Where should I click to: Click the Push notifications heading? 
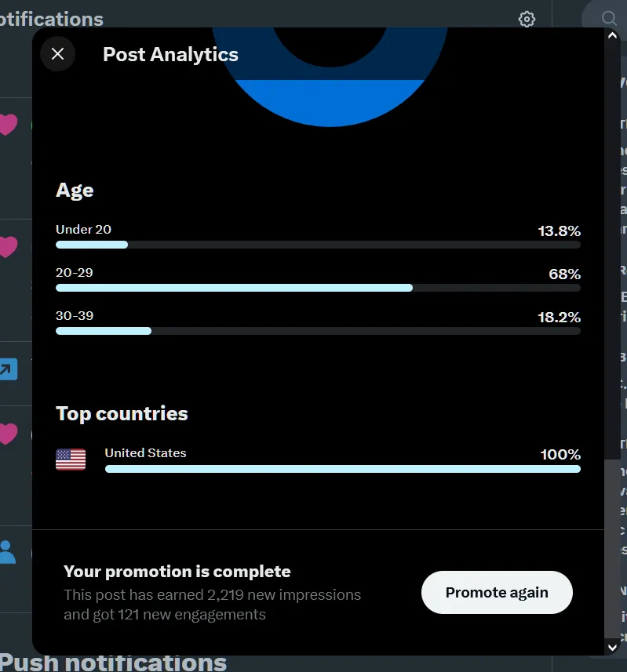click(x=114, y=663)
